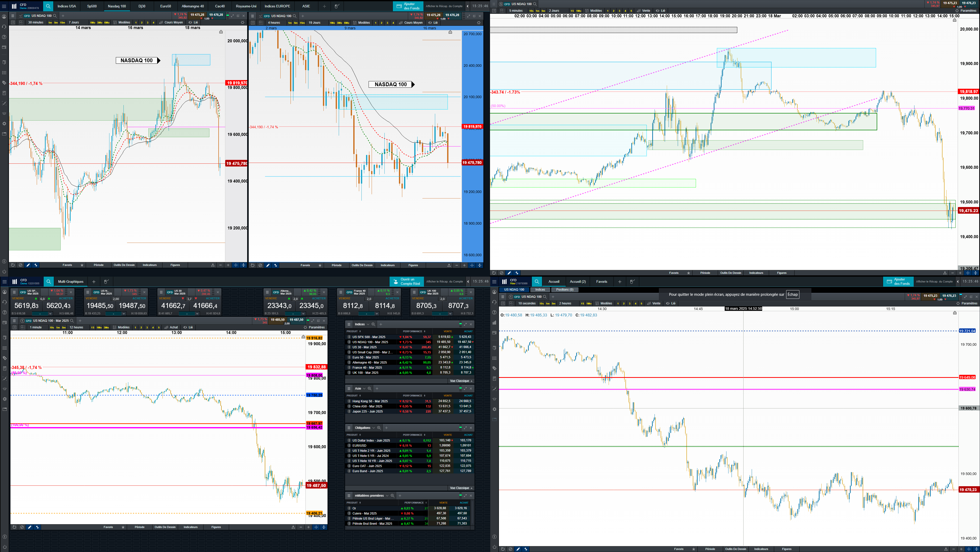The height and width of the screenshot is (552, 980).
Task: Click magnifier icon next to Indices watchlist title
Action: click(373, 324)
